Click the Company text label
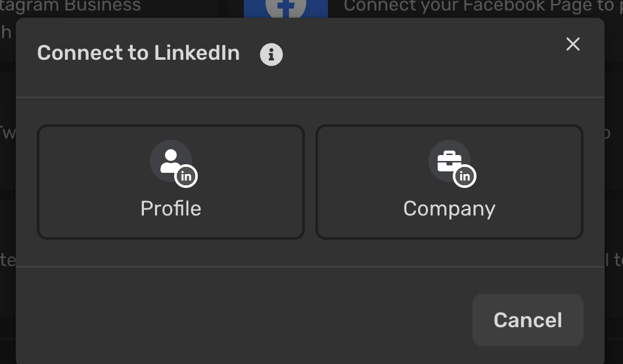Screen dimensions: 623x364 point(450,209)
